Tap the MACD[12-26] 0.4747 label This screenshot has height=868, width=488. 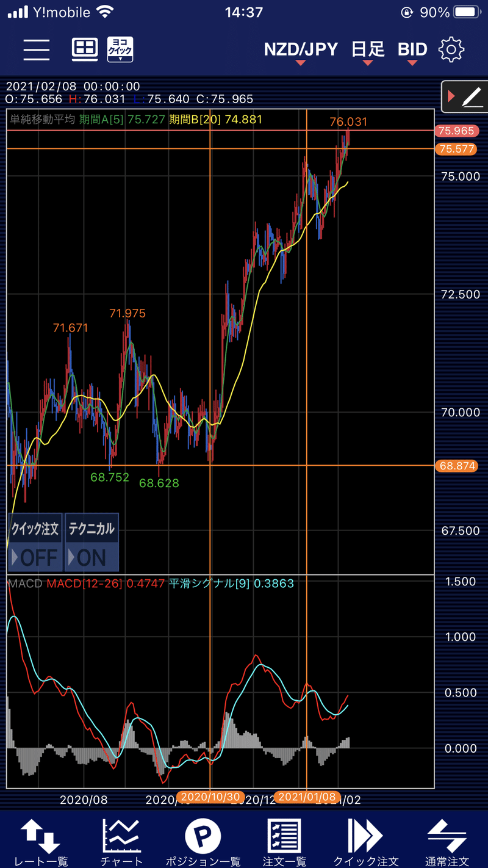(106, 584)
